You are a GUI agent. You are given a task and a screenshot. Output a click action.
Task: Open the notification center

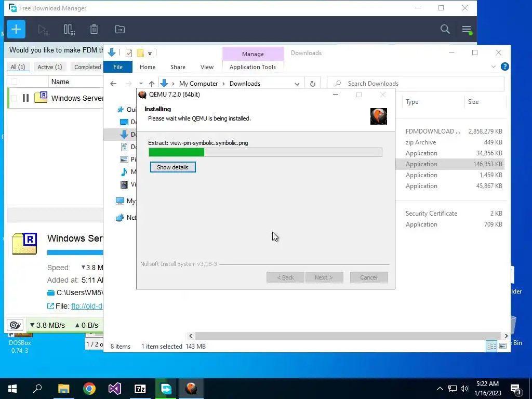tap(516, 389)
